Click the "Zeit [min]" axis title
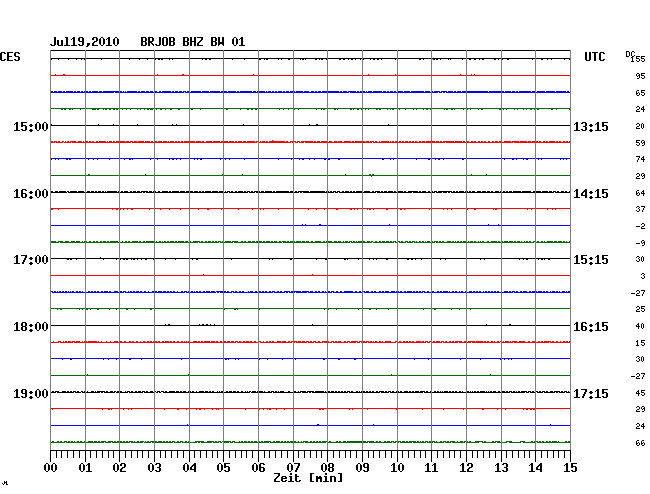This screenshot has height=494, width=650. point(308,478)
